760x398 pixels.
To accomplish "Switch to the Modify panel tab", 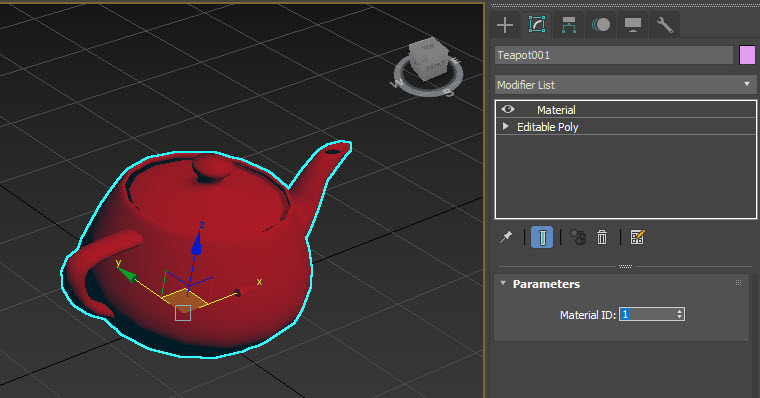I will click(537, 25).
